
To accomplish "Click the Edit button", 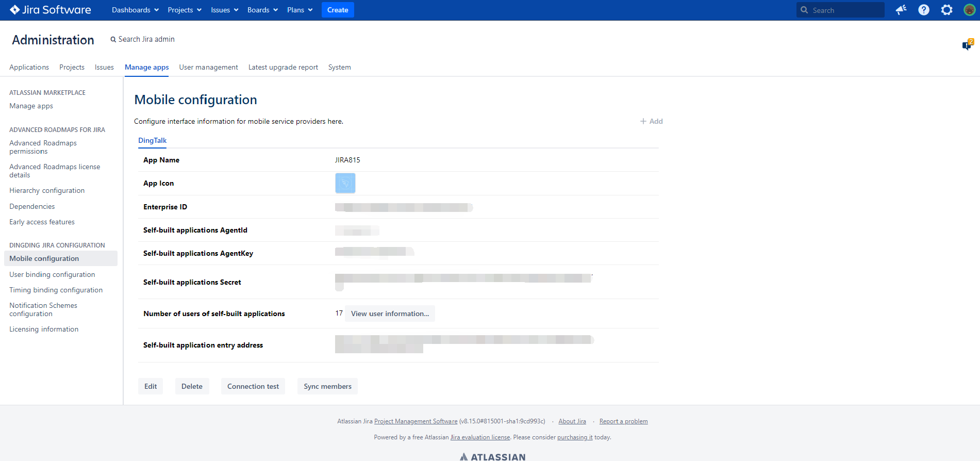I will click(151, 386).
